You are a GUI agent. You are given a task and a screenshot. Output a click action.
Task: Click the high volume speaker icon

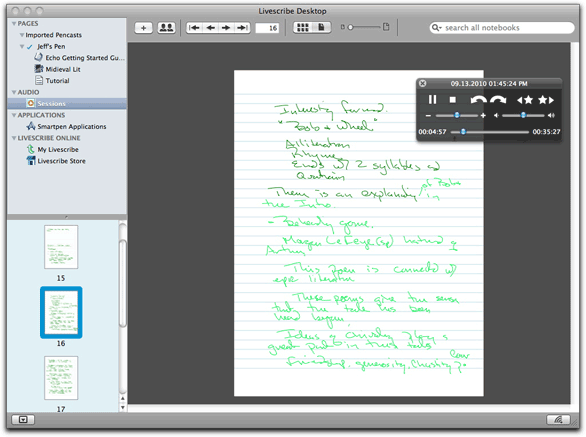[551, 116]
